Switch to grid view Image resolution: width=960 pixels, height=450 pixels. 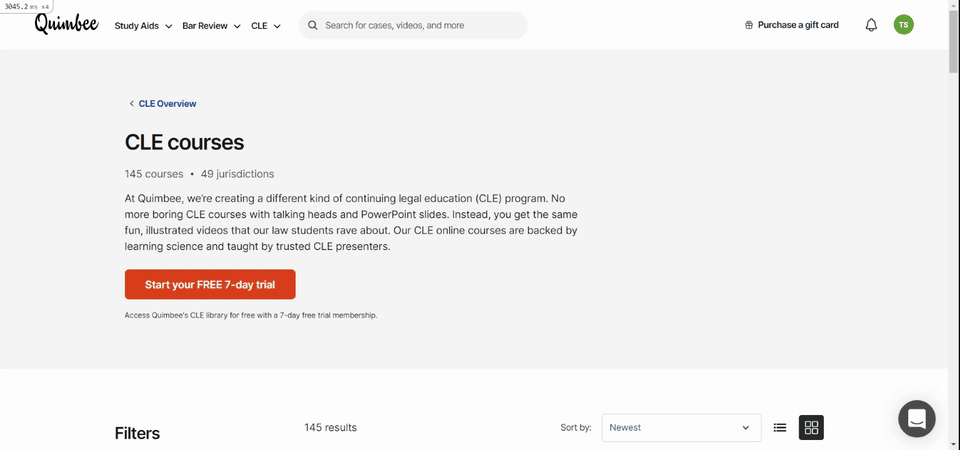pyautogui.click(x=811, y=427)
